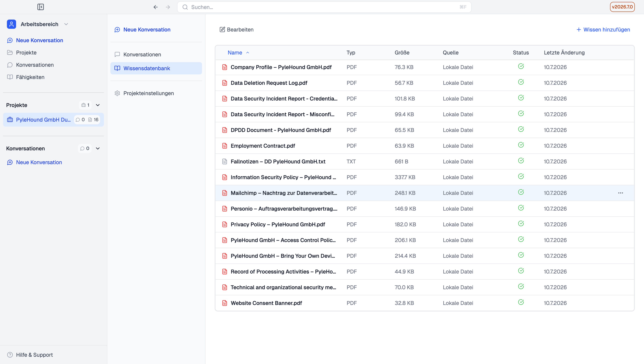
Task: Click PDF icon of Company Profile file
Action: [x=225, y=67]
